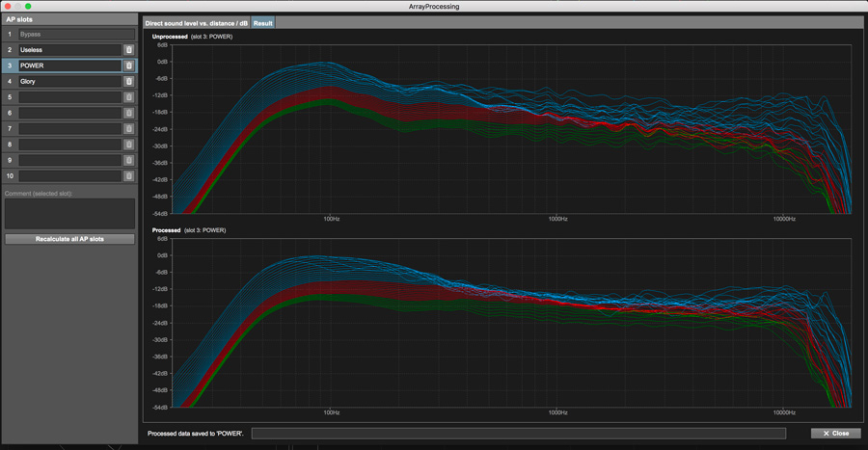Click inside the Comment text box
Screen dimensions: 868x450
(x=69, y=214)
